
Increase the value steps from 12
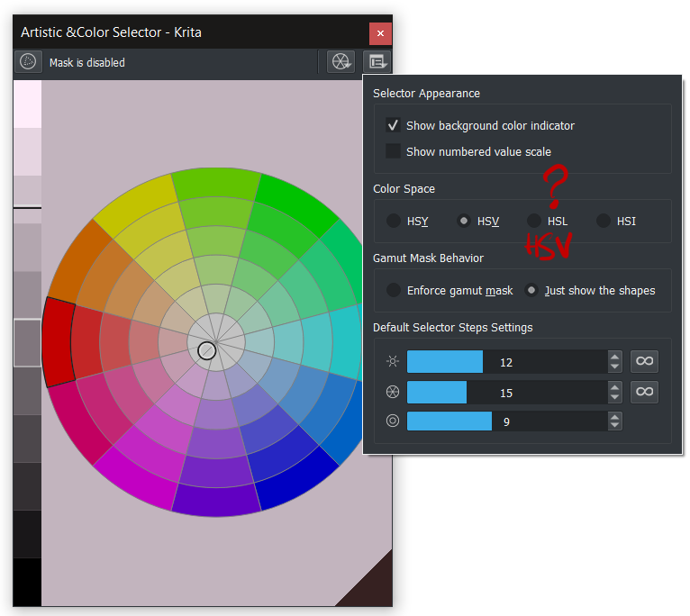coord(615,357)
